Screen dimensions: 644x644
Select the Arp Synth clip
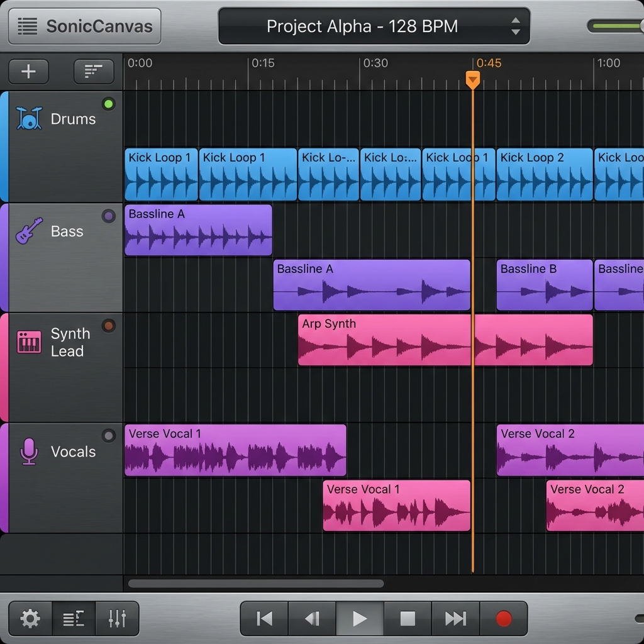[384, 340]
